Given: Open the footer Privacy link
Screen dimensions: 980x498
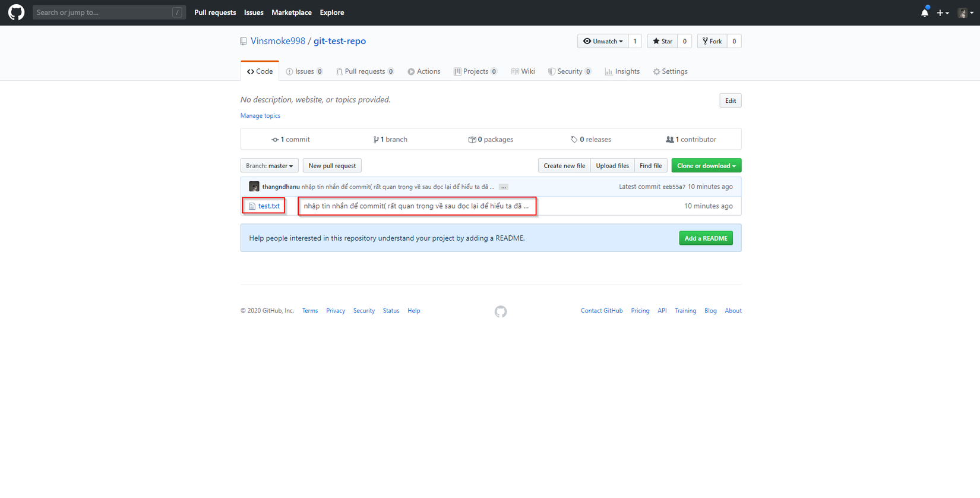Looking at the screenshot, I should coord(336,311).
